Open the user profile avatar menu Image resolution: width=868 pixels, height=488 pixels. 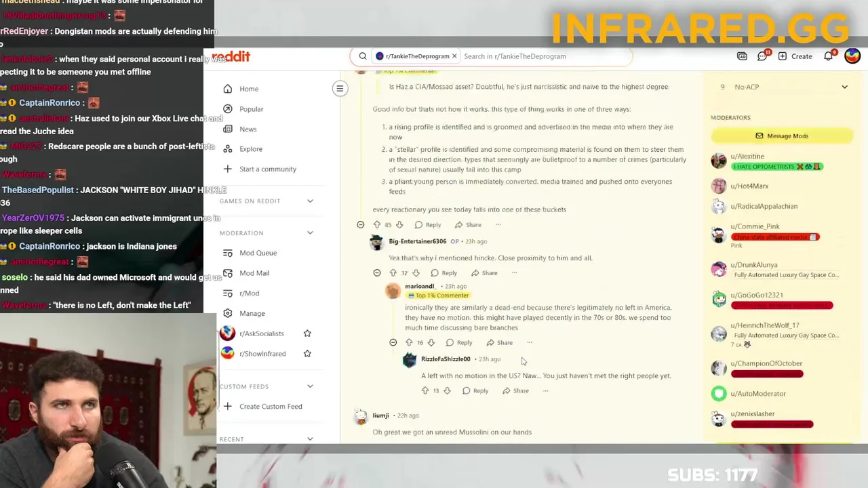(x=852, y=56)
